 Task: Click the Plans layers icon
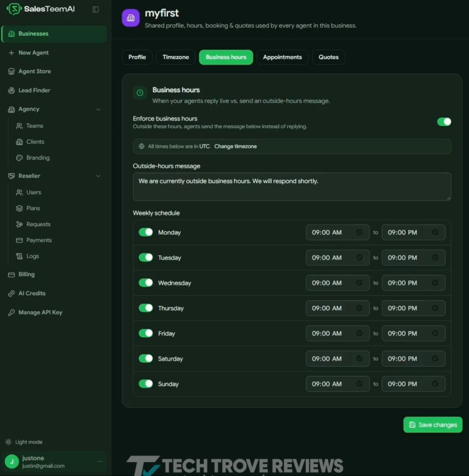[x=20, y=208]
